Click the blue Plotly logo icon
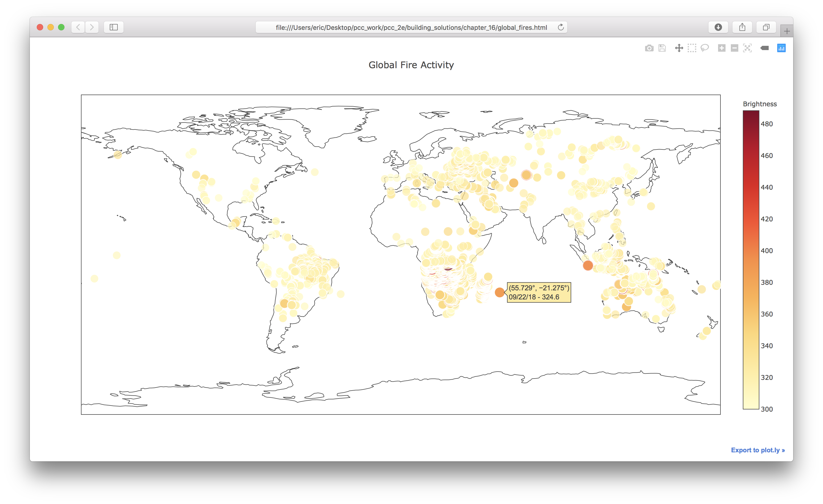 coord(781,48)
